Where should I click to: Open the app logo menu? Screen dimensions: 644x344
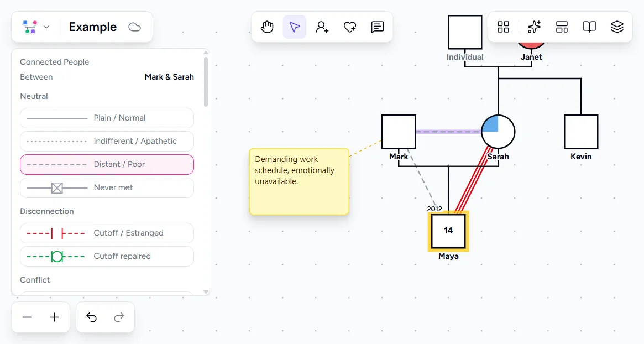pyautogui.click(x=36, y=27)
